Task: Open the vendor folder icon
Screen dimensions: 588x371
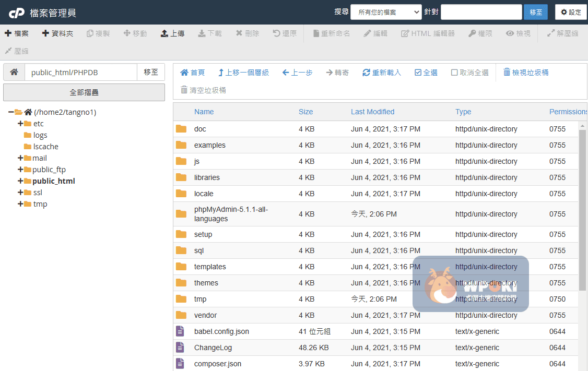Action: pyautogui.click(x=181, y=315)
